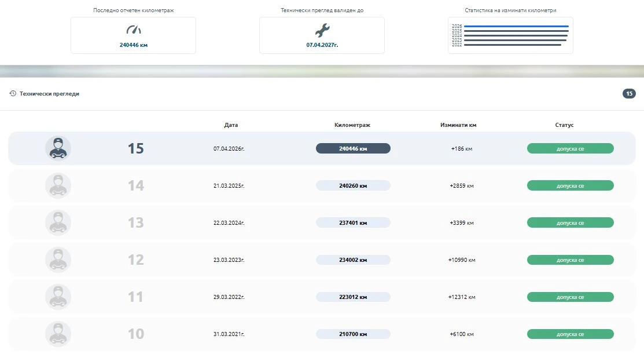The width and height of the screenshot is (644, 354).
Task: Select the 240446 км mileage pill
Action: (x=353, y=149)
